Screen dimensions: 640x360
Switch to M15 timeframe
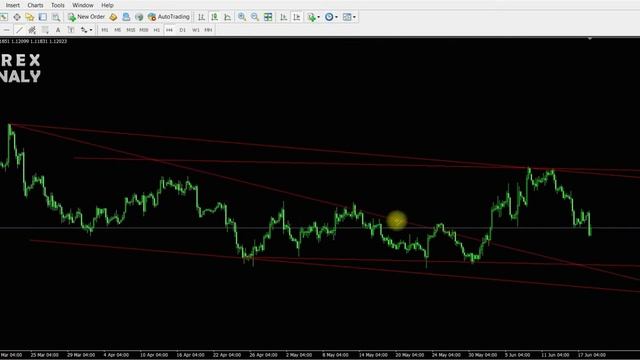coord(131,30)
